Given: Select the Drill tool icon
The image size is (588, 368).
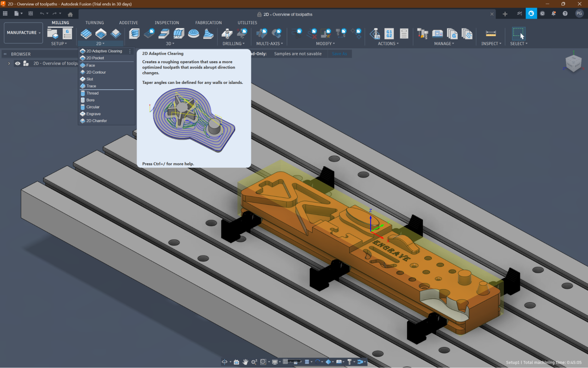Looking at the screenshot, I should click(x=227, y=34).
